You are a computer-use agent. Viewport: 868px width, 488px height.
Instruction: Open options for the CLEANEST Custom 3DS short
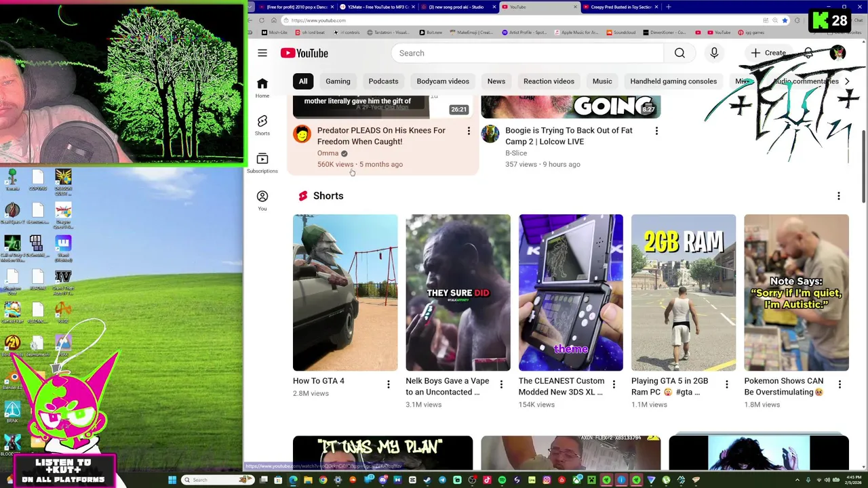(614, 385)
